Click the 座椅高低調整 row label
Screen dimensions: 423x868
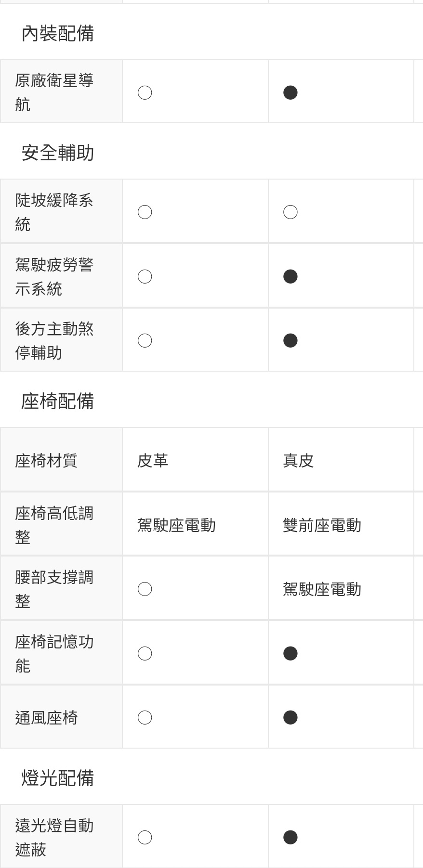pos(54,525)
